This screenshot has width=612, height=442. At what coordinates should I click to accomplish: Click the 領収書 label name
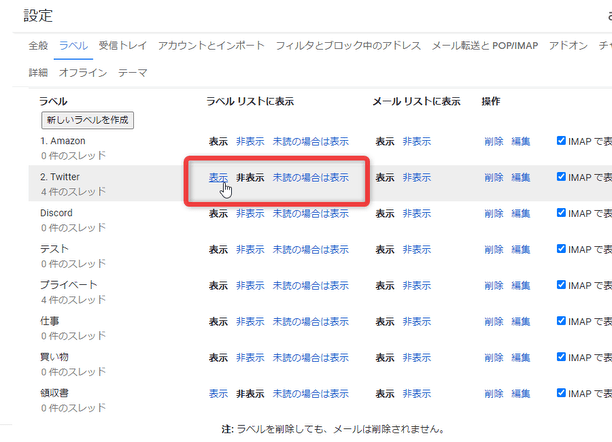(x=54, y=393)
